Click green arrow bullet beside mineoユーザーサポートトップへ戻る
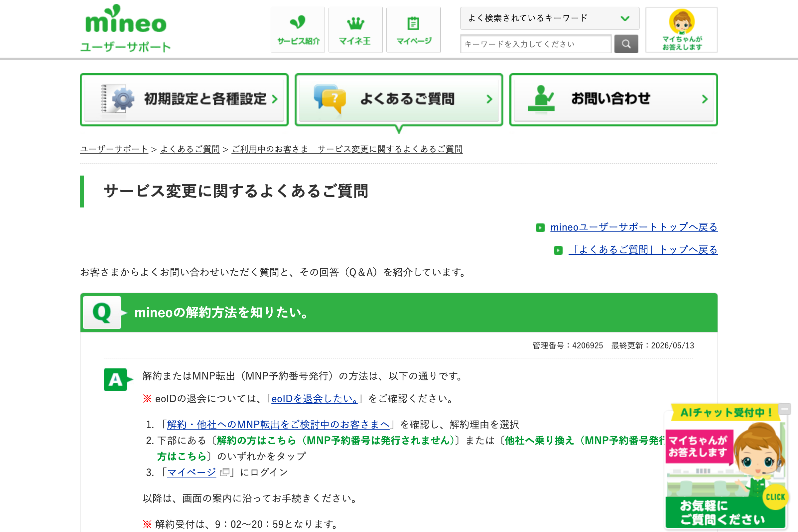798x532 pixels. click(540, 227)
